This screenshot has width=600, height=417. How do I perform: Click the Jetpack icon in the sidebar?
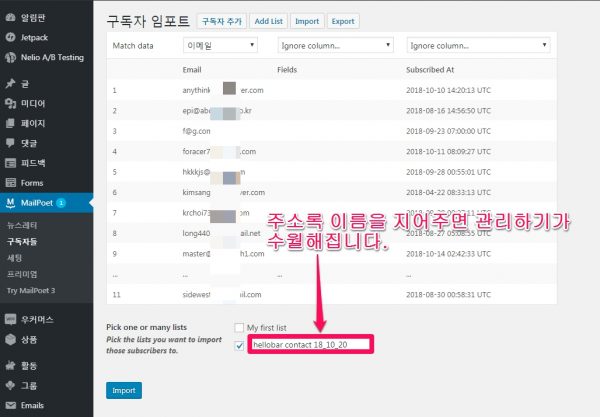pyautogui.click(x=10, y=37)
